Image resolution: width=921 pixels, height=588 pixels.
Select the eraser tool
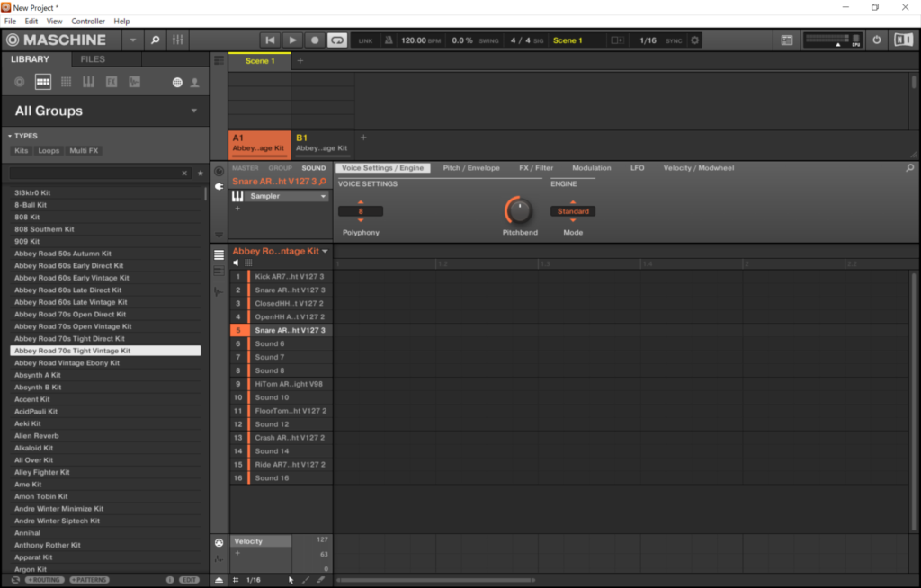click(x=320, y=580)
